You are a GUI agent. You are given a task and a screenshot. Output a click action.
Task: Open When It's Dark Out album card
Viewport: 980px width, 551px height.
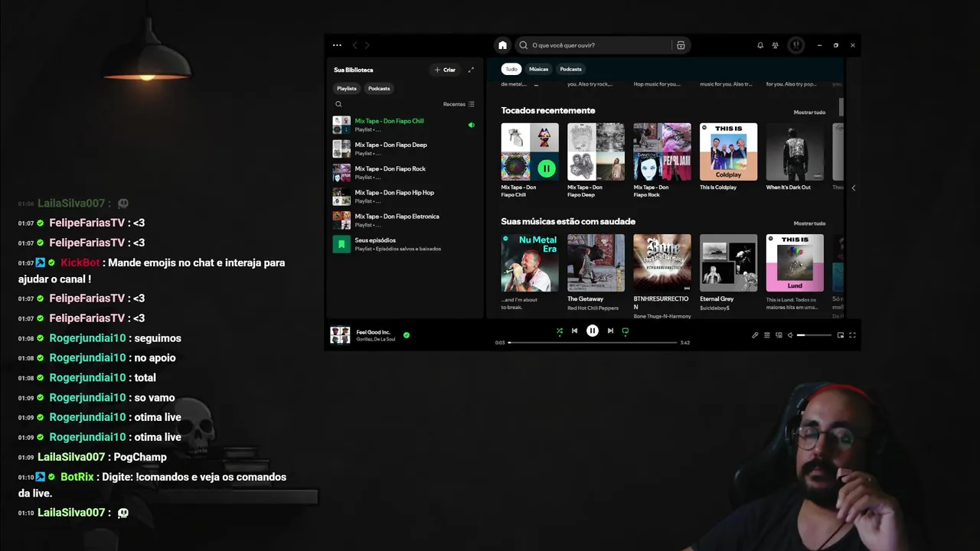point(795,157)
